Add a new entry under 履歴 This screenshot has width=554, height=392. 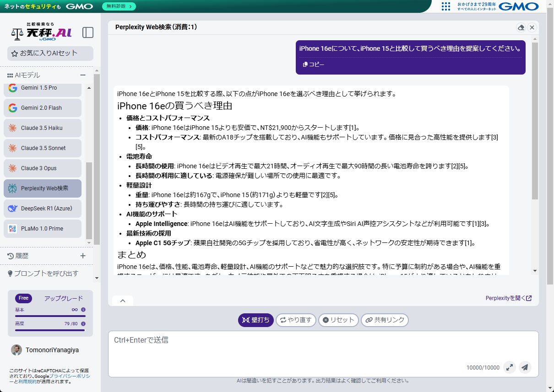(x=82, y=256)
